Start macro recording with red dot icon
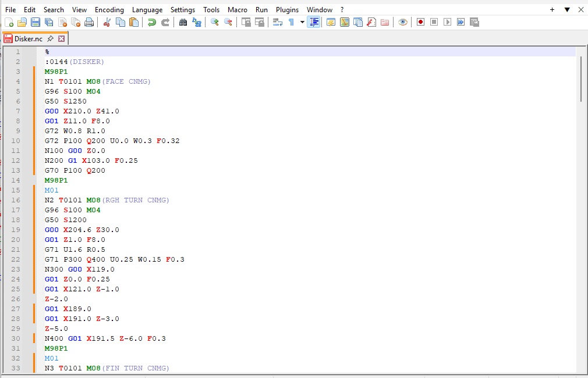This screenshot has height=378, width=588. 420,22
